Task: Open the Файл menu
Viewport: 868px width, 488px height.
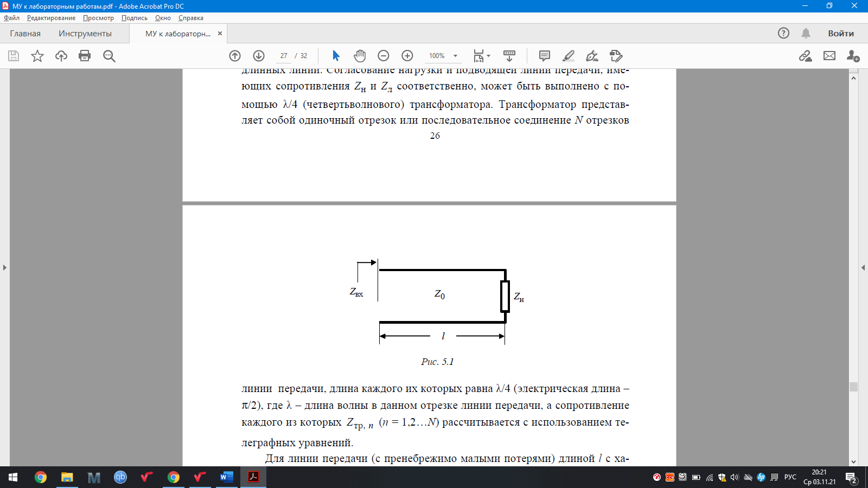Action: tap(11, 18)
